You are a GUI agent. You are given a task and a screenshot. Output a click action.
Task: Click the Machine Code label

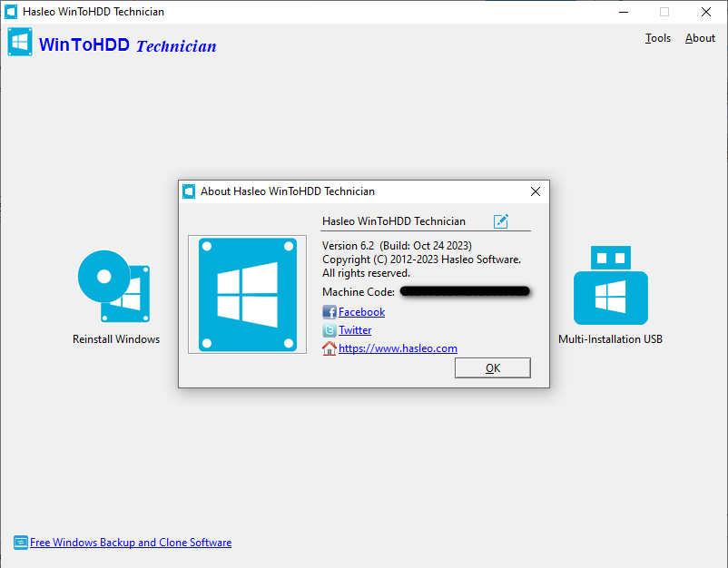tap(359, 292)
